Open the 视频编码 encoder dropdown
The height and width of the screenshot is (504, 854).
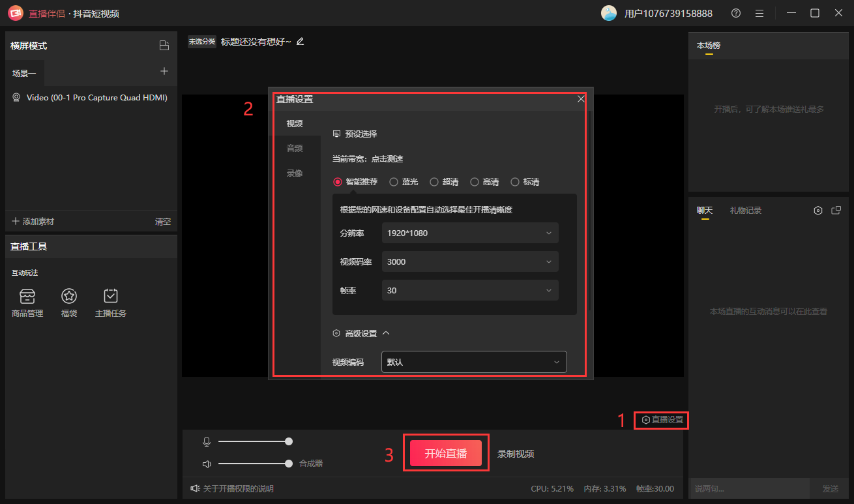pos(473,362)
